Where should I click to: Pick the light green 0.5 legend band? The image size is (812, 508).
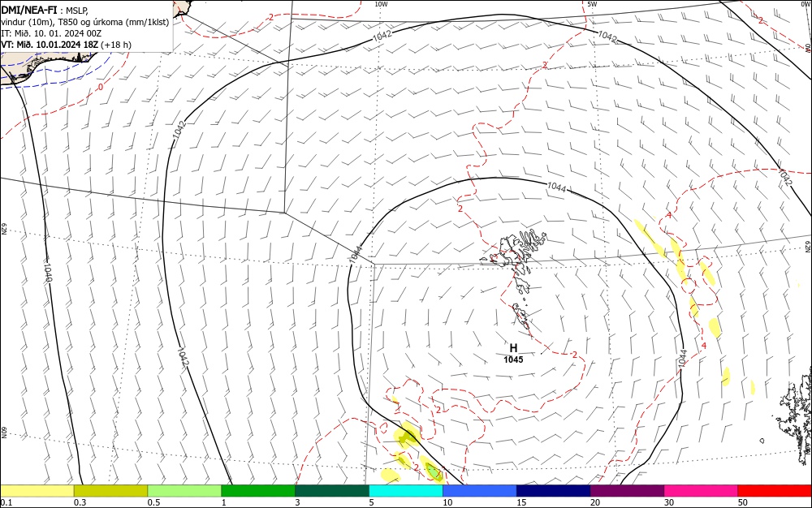[184, 491]
